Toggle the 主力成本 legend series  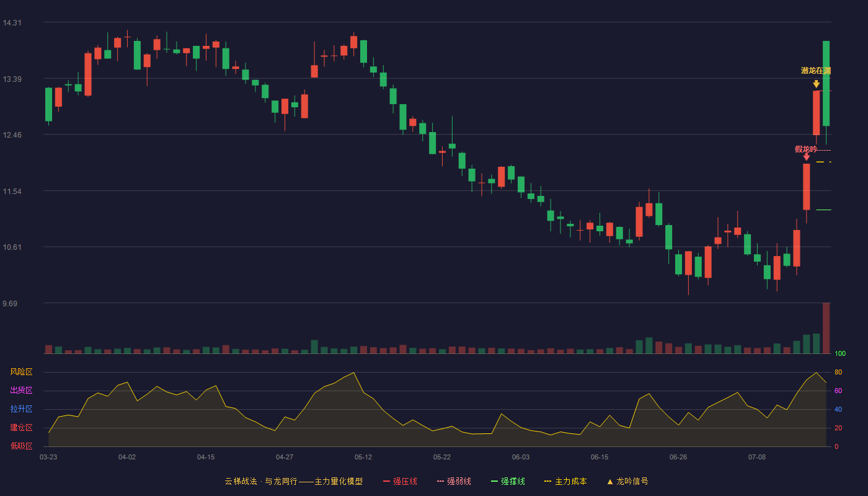click(565, 481)
